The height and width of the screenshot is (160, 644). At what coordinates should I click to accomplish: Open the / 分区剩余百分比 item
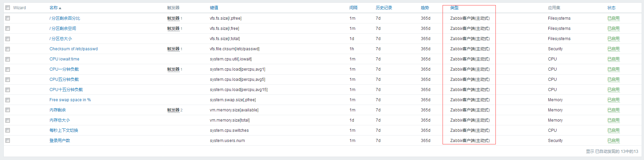(x=65, y=18)
